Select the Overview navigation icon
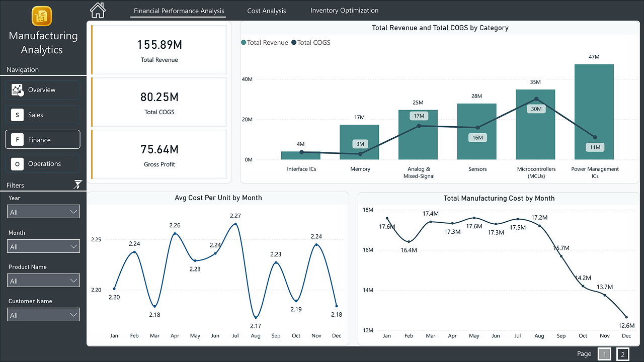The image size is (644, 362). pos(17,90)
